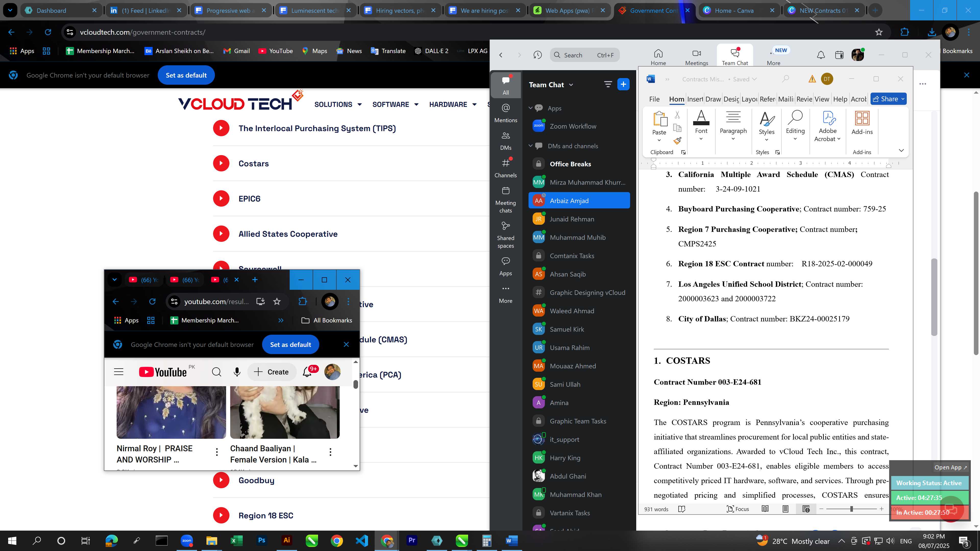The image size is (980, 551).
Task: Expand the EPIC6 accordion row
Action: (x=351, y=198)
